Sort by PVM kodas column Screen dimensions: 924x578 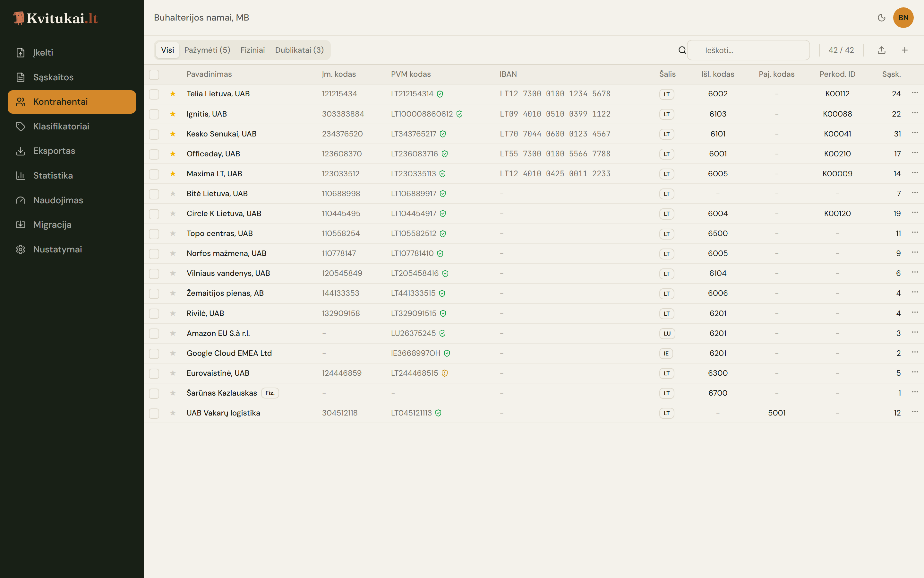coord(411,74)
